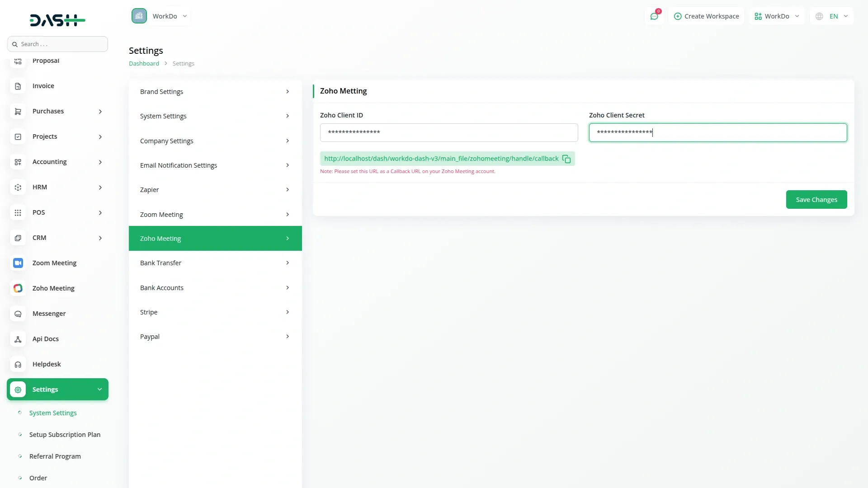Open the EN language dropdown

pos(832,16)
